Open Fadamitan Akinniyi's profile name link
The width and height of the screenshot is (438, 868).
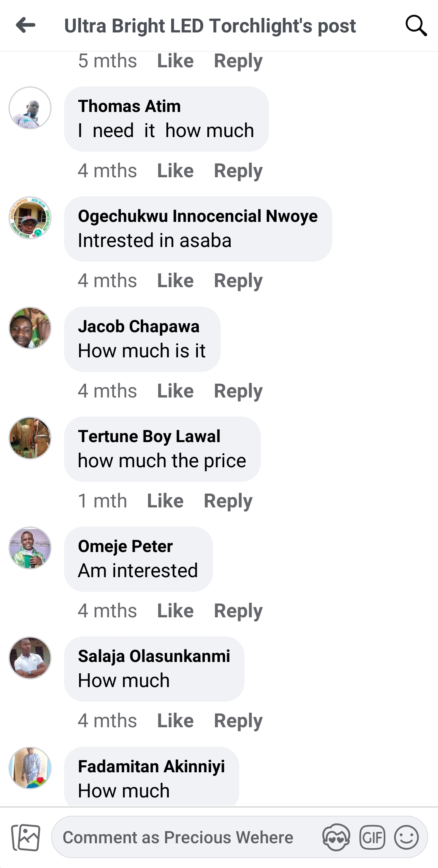(x=151, y=767)
